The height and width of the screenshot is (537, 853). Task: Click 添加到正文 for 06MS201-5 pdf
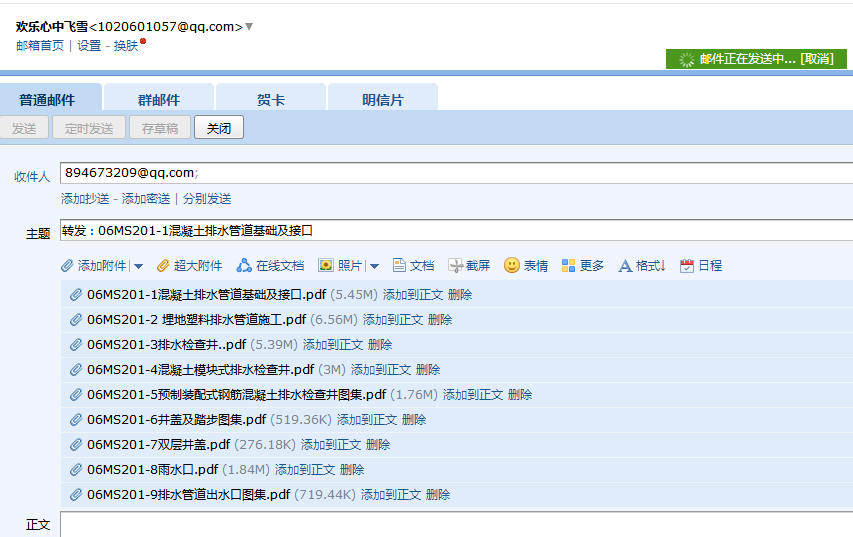click(473, 395)
